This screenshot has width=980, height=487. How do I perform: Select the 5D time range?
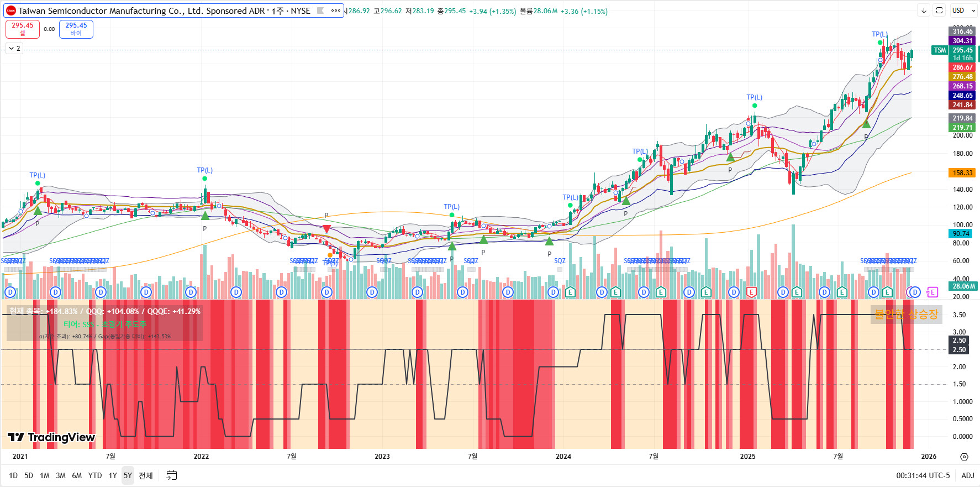pos(29,475)
